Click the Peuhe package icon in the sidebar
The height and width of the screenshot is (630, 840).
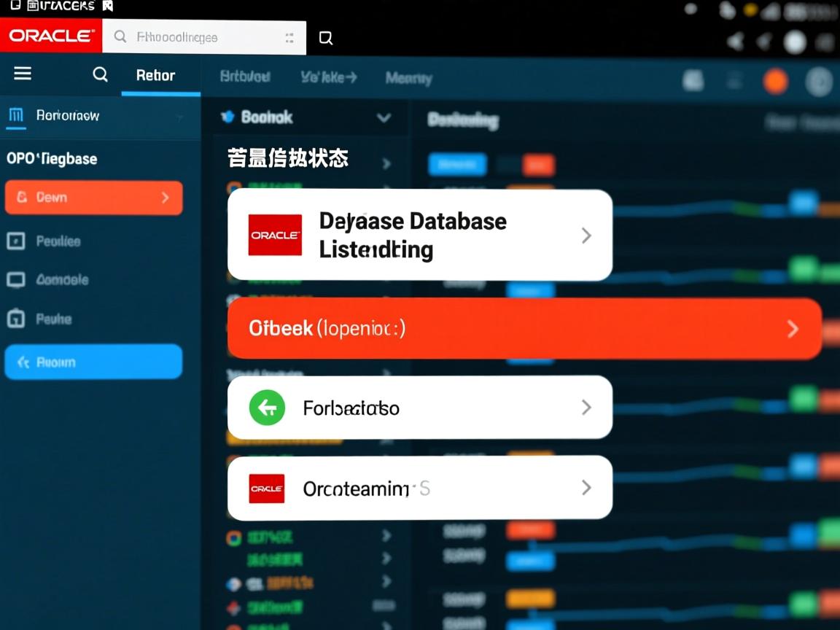pos(15,319)
